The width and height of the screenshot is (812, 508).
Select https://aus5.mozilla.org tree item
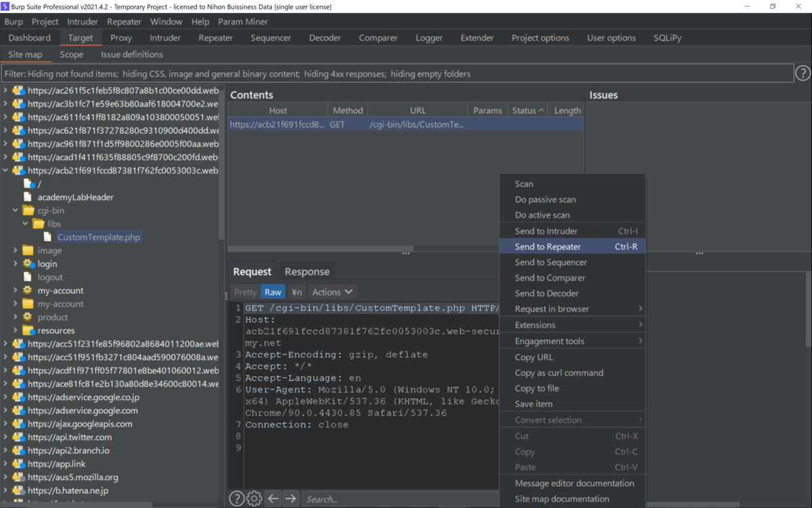click(x=73, y=477)
